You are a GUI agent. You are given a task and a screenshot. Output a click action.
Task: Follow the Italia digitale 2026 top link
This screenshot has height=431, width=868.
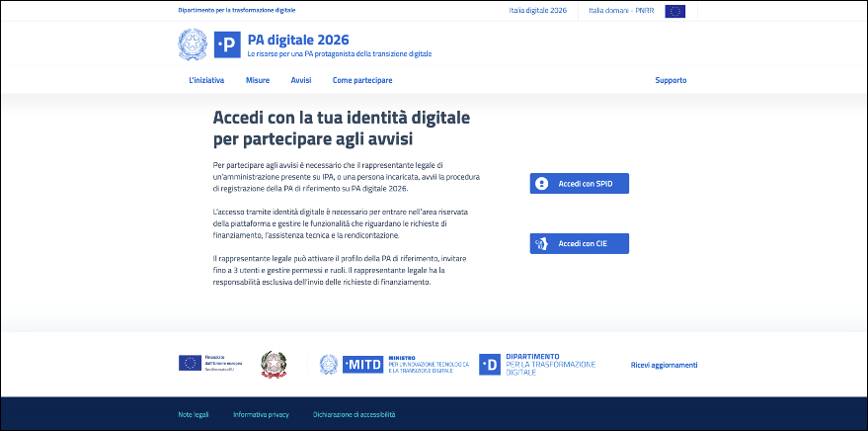tap(536, 11)
